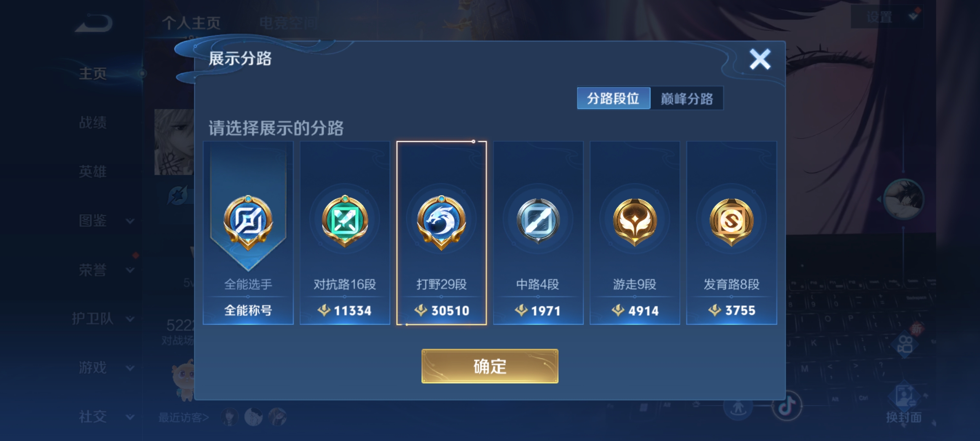
Task: Switch to 巅峰分路 tab
Action: click(687, 98)
